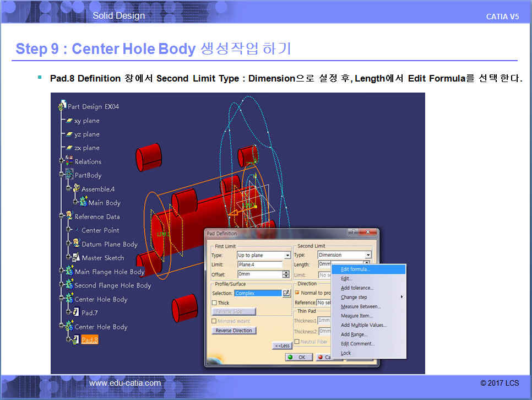The width and height of the screenshot is (532, 400).
Task: Select Add tolerance... in context menu
Action: [x=357, y=288]
